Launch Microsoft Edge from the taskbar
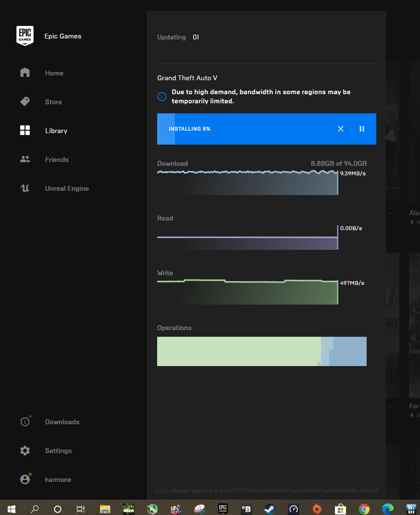The height and width of the screenshot is (515, 420). tap(388, 509)
